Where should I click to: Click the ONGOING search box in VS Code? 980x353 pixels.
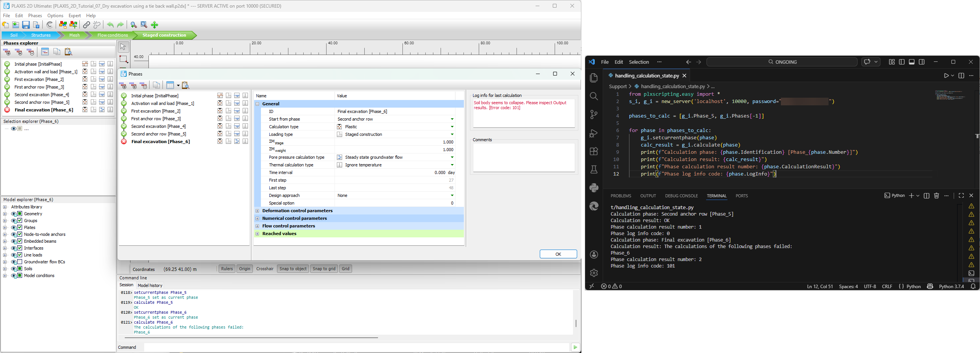coord(782,62)
